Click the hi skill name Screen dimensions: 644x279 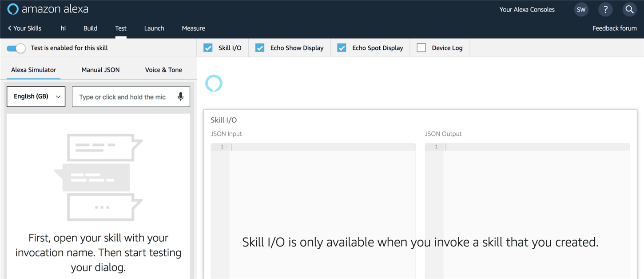[63, 28]
